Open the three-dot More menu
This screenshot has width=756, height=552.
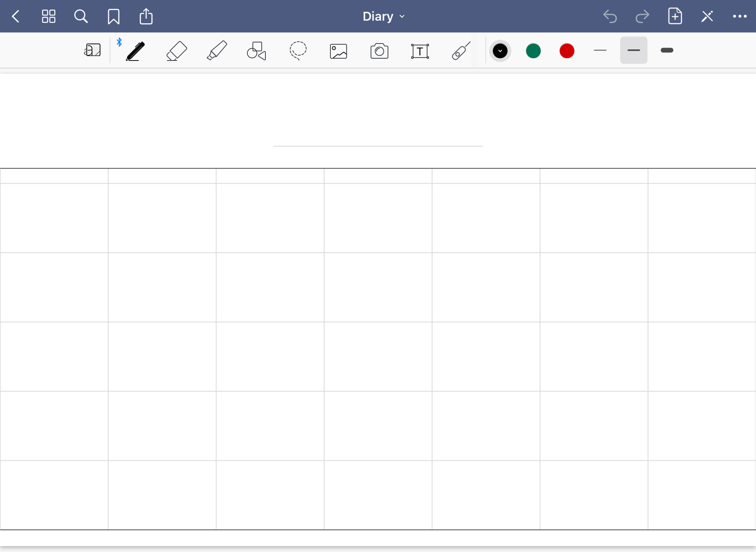point(739,17)
